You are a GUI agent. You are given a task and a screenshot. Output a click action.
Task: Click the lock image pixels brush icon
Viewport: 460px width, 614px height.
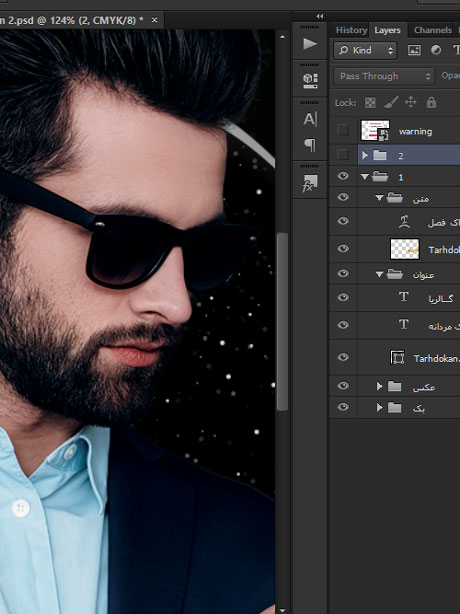391,103
